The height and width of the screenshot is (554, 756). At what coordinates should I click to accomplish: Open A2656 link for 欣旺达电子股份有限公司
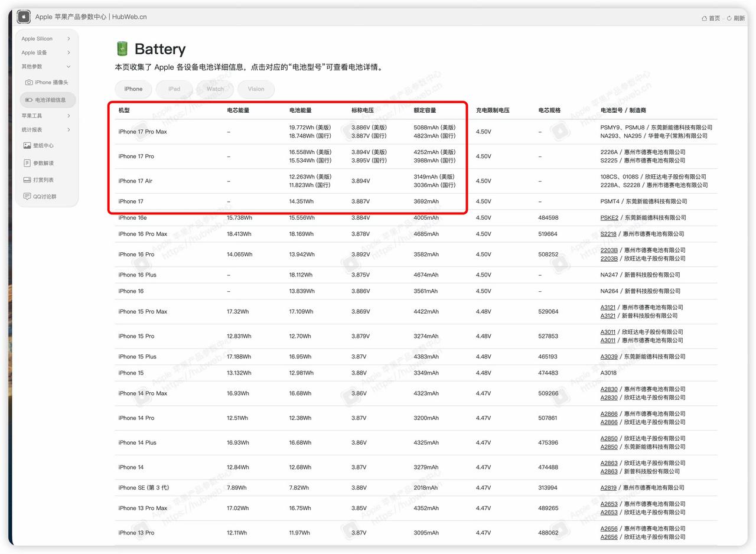click(x=609, y=537)
